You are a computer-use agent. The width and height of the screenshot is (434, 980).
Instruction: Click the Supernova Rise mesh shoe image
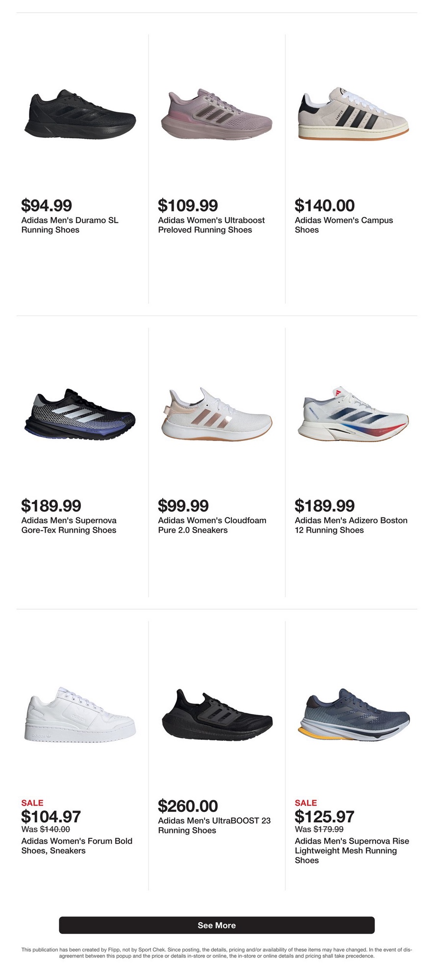[354, 715]
